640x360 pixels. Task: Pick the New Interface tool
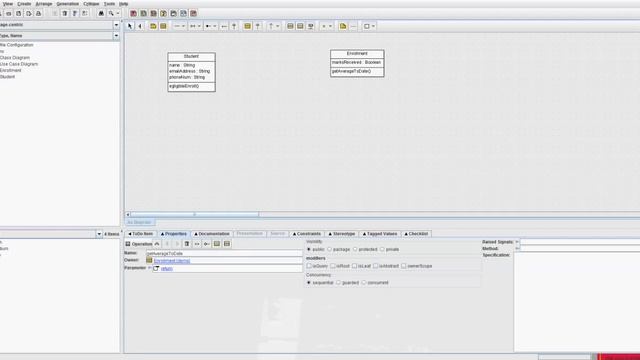247,26
